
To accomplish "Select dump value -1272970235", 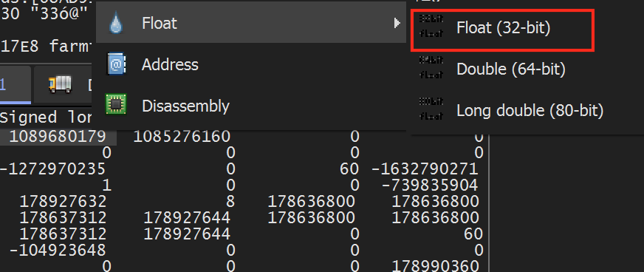I will [52, 169].
